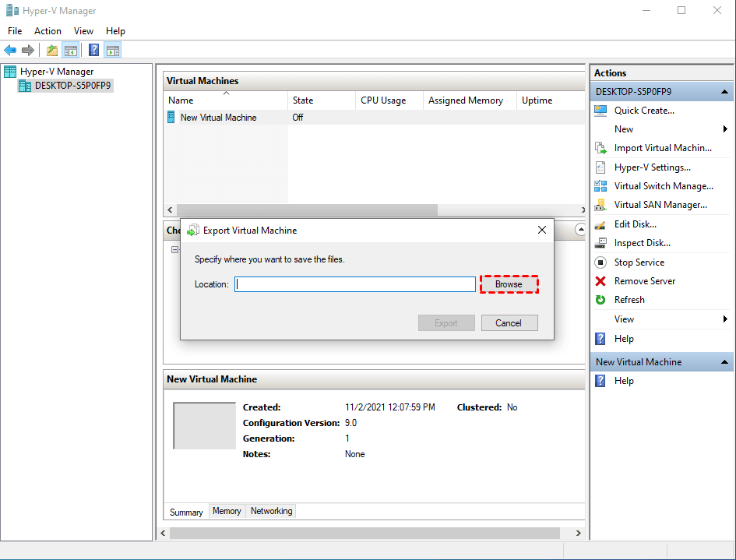The width and height of the screenshot is (736, 560).
Task: Click Edit Disk icon
Action: (x=600, y=225)
